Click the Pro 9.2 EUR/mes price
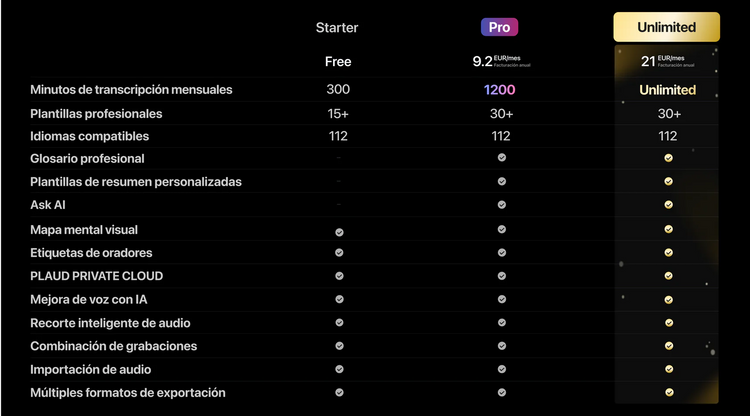Viewport: 750px width, 416px height. point(497,61)
